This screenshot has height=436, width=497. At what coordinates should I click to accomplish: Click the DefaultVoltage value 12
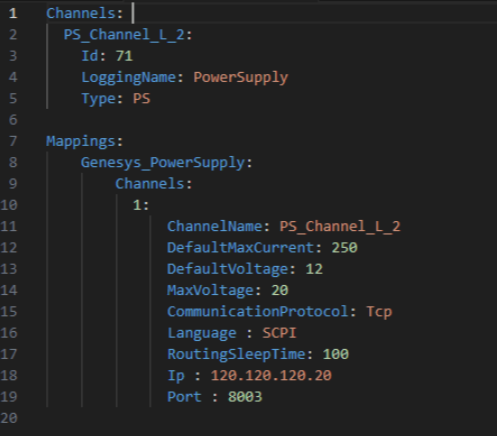pyautogui.click(x=314, y=269)
